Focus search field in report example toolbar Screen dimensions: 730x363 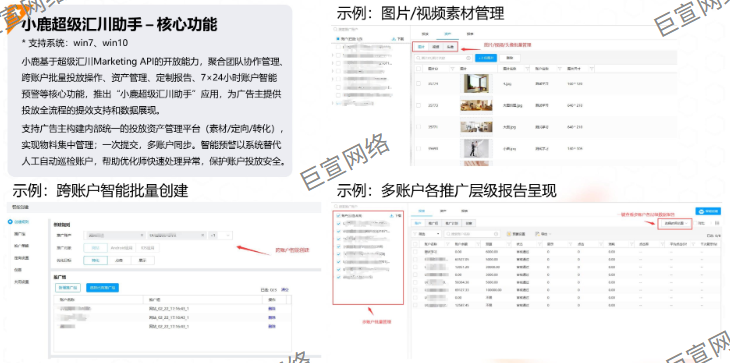(473, 234)
